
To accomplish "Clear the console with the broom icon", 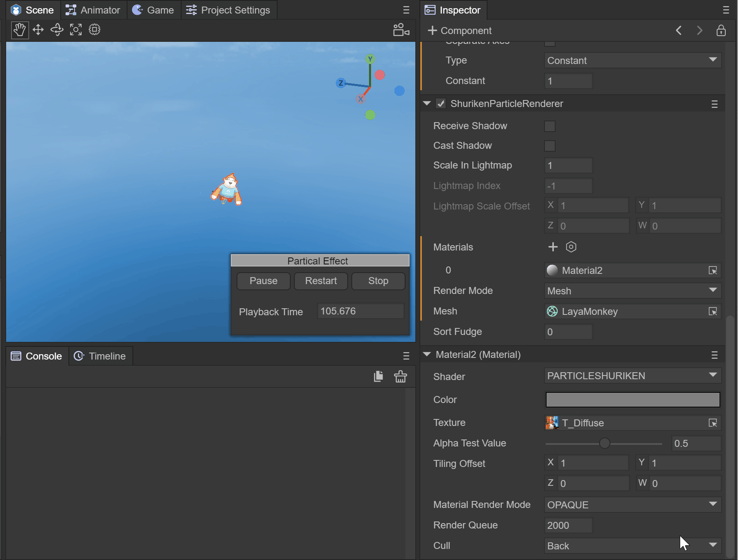I will point(400,376).
